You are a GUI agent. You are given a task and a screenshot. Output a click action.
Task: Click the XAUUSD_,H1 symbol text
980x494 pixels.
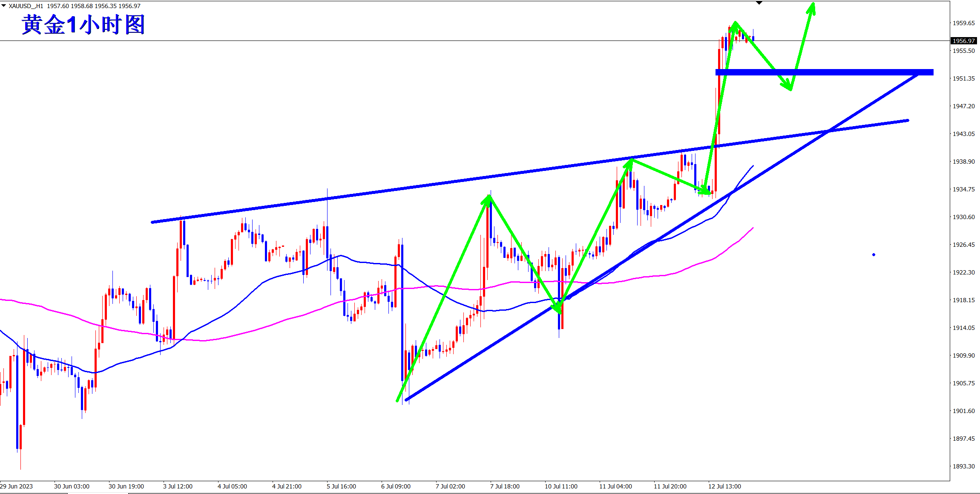point(26,6)
